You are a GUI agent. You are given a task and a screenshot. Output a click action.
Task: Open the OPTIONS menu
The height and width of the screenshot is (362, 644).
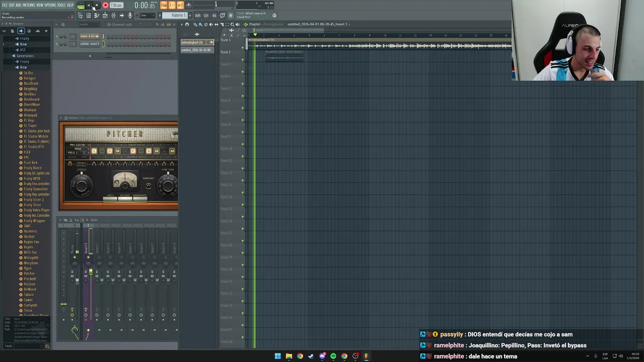click(x=50, y=5)
